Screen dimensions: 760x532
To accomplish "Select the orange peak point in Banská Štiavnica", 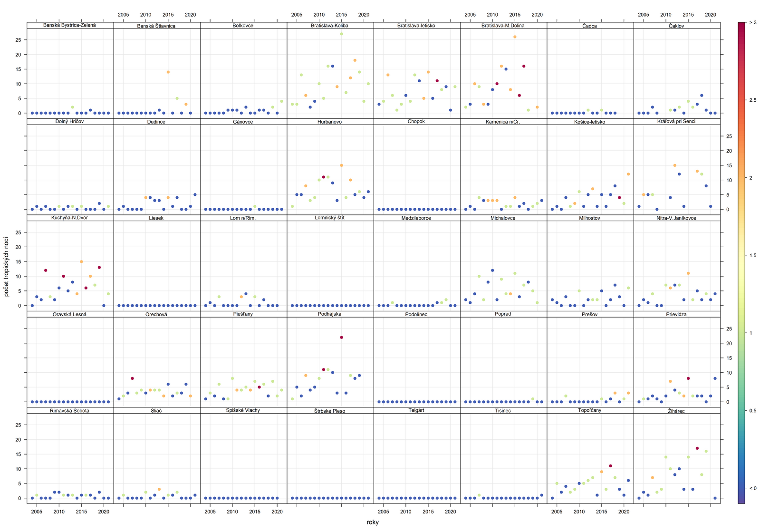I will coord(168,72).
